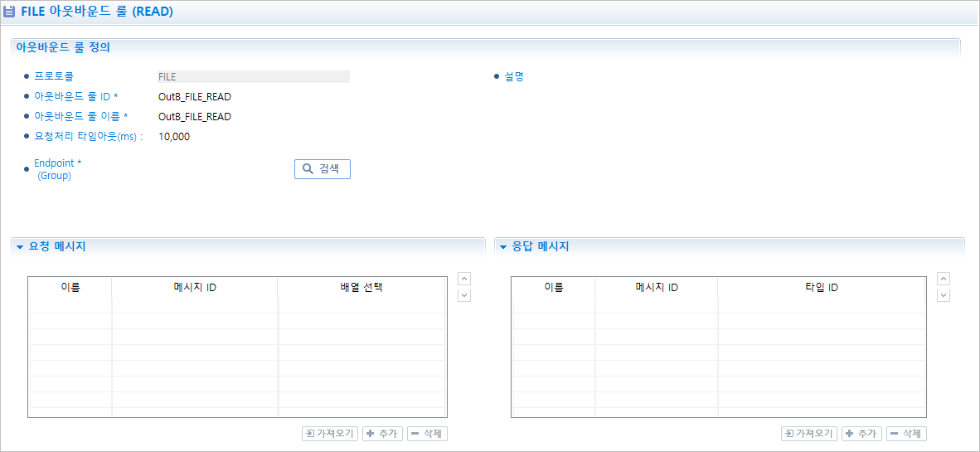This screenshot has height=452, width=980.
Task: Click the 타입 ID column header
Action: pyautogui.click(x=822, y=288)
